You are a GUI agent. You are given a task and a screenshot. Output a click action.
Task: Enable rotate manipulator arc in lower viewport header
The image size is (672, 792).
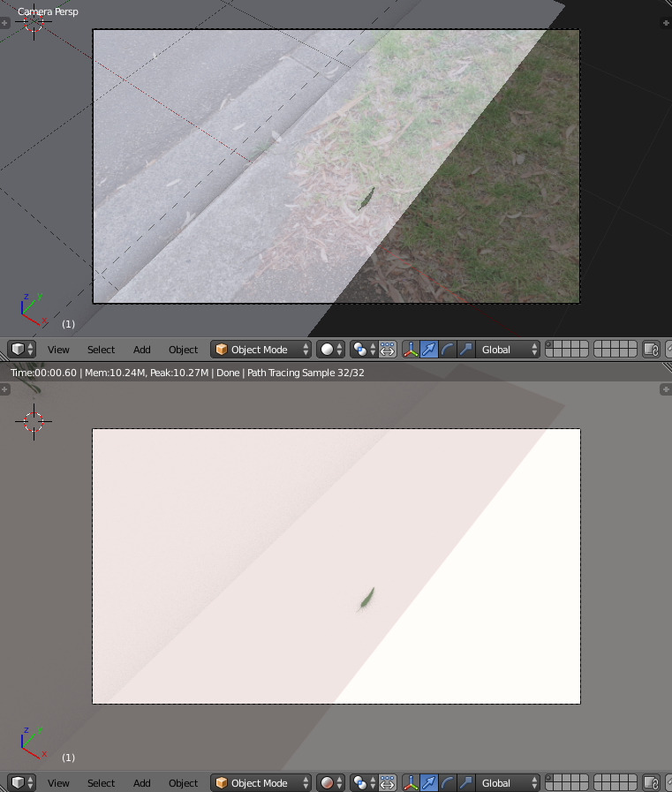click(448, 783)
